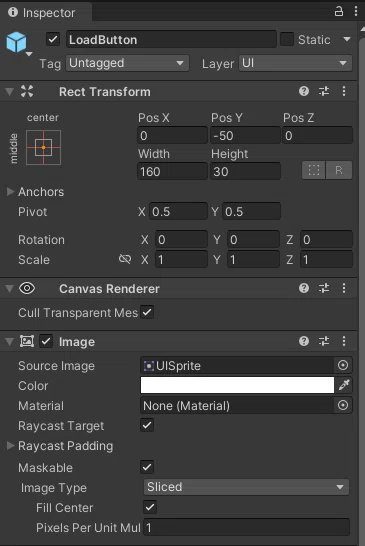Disable the LoadButton active checkbox
Screen dimensions: 365x546
tap(53, 39)
